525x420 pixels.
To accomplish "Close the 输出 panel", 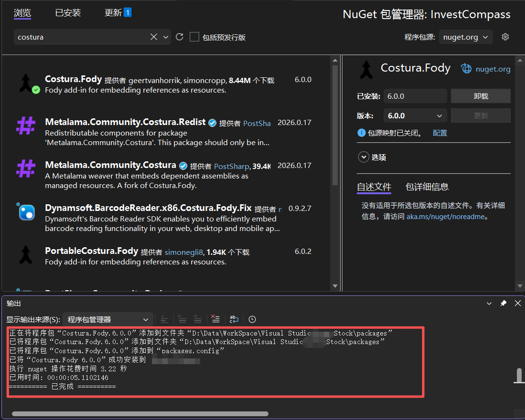I will coord(518,303).
